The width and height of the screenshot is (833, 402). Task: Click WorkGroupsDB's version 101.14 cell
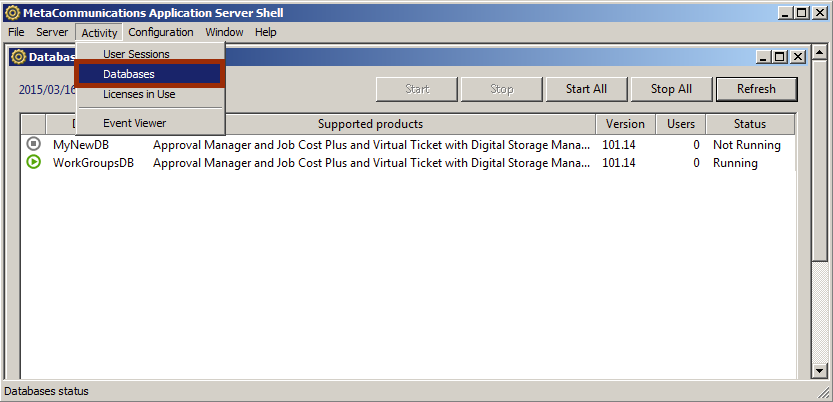coord(619,163)
